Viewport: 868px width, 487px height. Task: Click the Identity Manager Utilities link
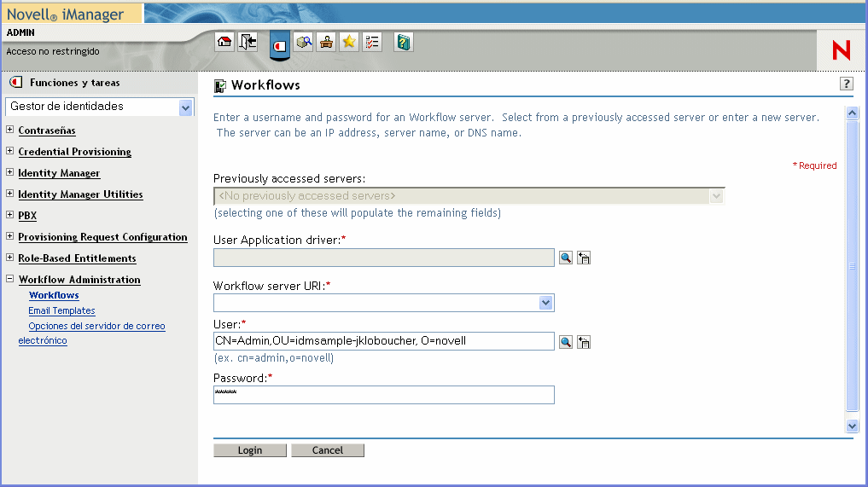pyautogui.click(x=80, y=194)
